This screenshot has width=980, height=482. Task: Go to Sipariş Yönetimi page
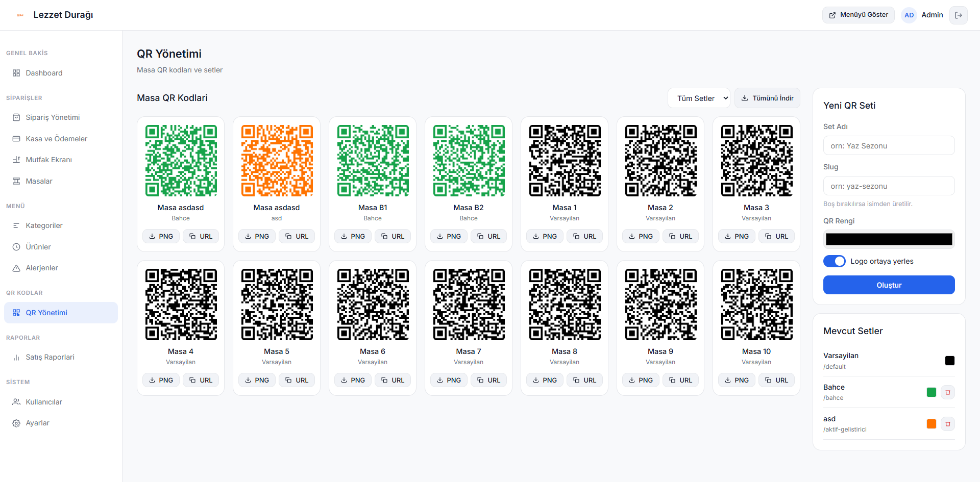tap(61, 117)
